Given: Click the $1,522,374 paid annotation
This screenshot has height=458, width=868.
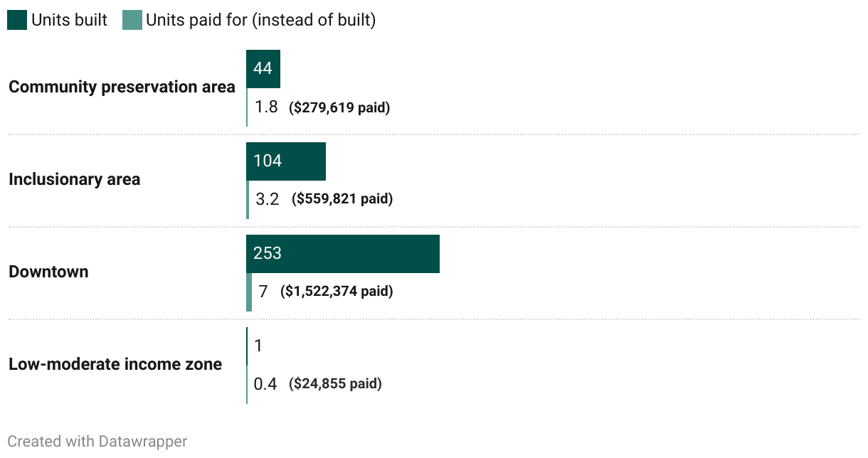Looking at the screenshot, I should [x=337, y=292].
